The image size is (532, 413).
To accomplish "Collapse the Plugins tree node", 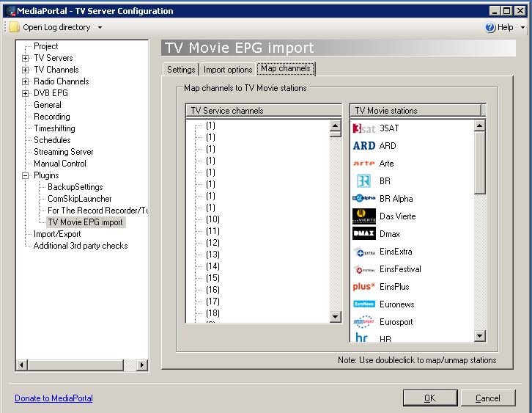I will (x=25, y=175).
